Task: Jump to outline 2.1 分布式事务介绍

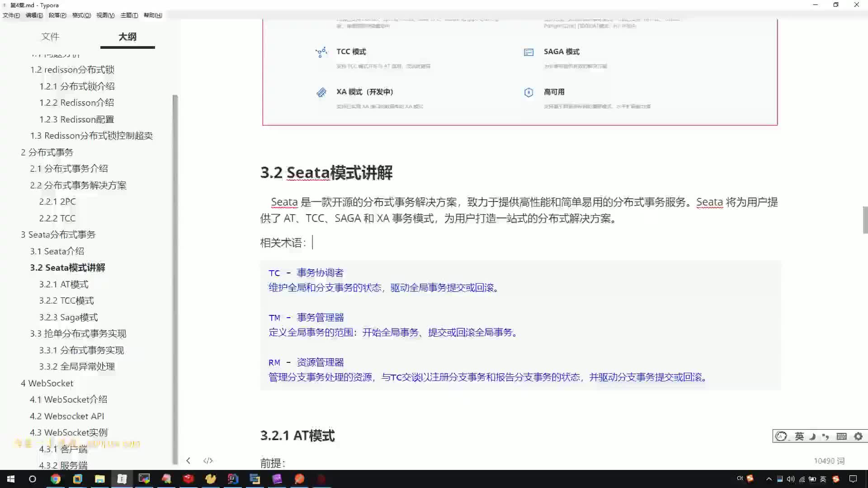Action: coord(69,169)
